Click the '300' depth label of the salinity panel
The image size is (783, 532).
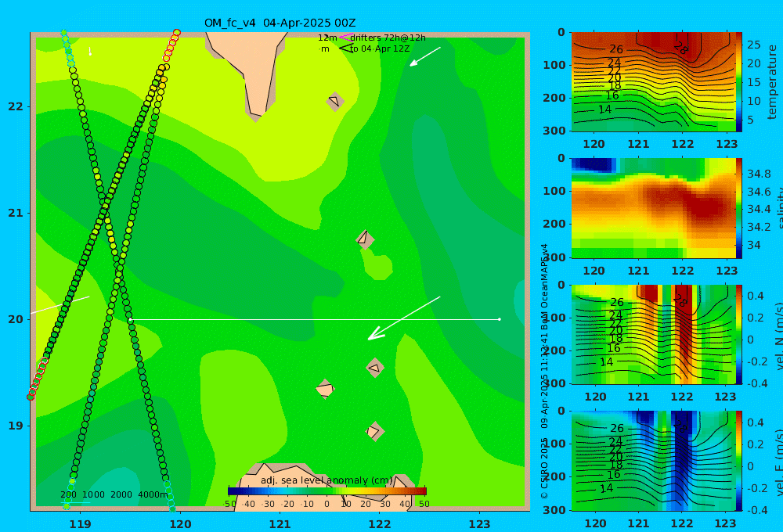coord(554,257)
